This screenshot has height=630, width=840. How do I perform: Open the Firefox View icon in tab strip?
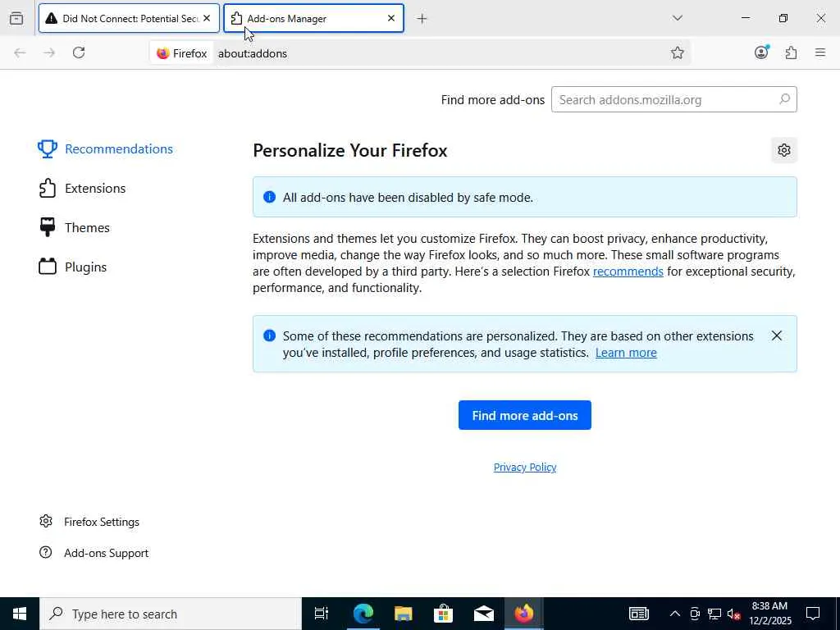16,19
